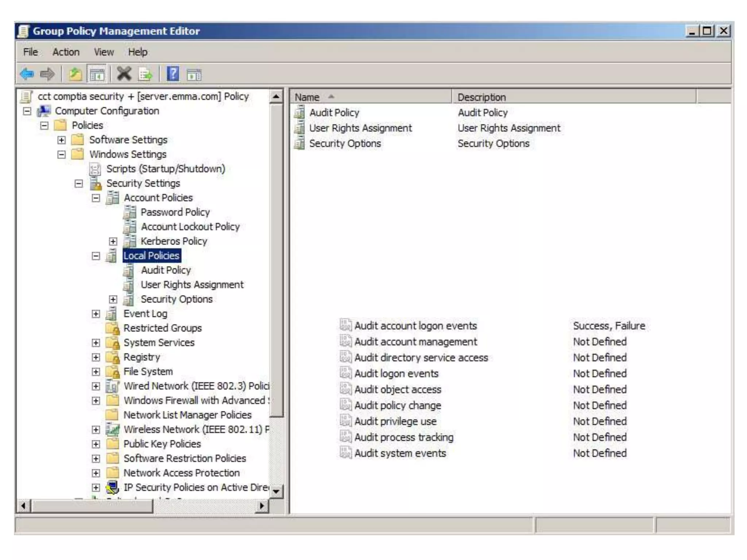
Task: Click the Show/Hide Action Pane icon
Action: [x=194, y=75]
